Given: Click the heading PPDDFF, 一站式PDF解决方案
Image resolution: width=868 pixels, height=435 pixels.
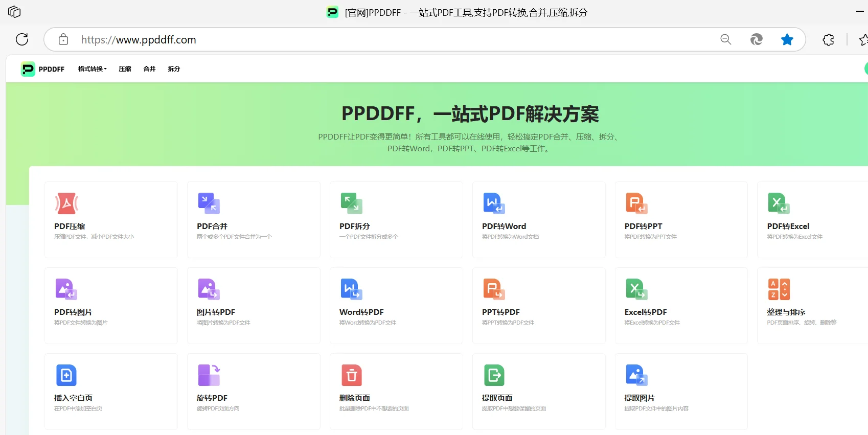Looking at the screenshot, I should [x=470, y=114].
